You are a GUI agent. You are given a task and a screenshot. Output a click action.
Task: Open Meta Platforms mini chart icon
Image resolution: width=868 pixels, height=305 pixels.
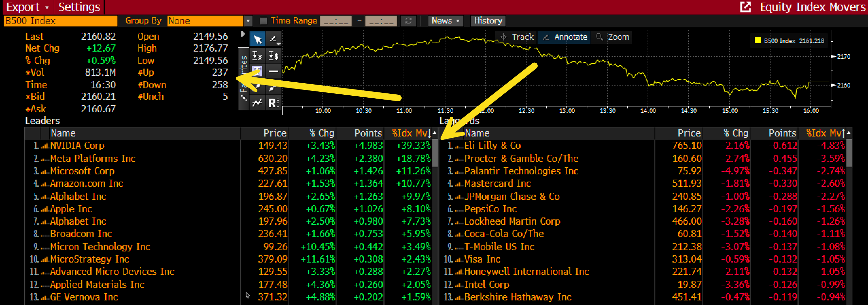coord(44,159)
